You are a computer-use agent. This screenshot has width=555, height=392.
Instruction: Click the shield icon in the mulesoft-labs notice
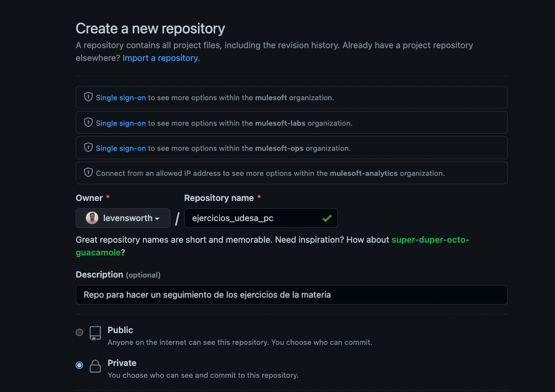(x=88, y=122)
